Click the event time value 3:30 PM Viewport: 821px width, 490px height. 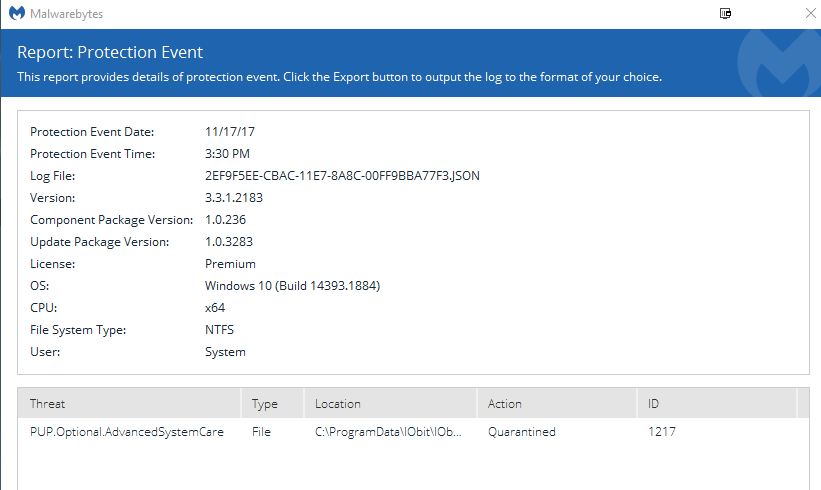tap(227, 154)
